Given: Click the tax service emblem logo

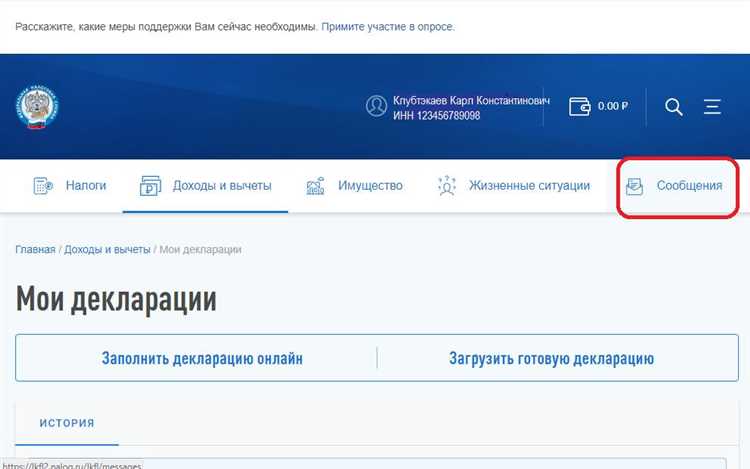Looking at the screenshot, I should 37,107.
